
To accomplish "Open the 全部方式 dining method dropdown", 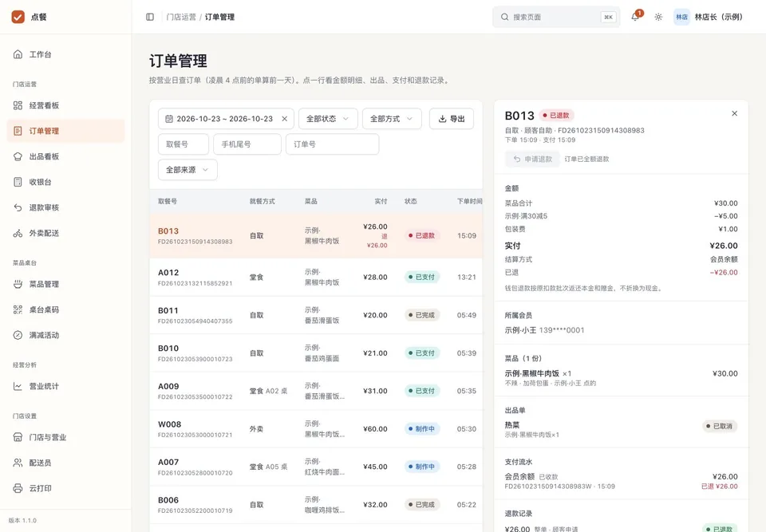I will (x=392, y=119).
